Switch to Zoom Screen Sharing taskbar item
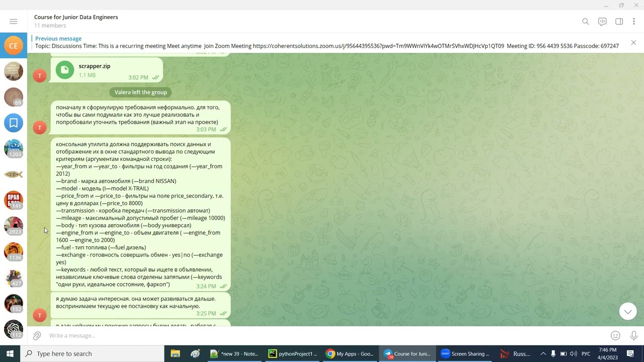 (x=465, y=353)
